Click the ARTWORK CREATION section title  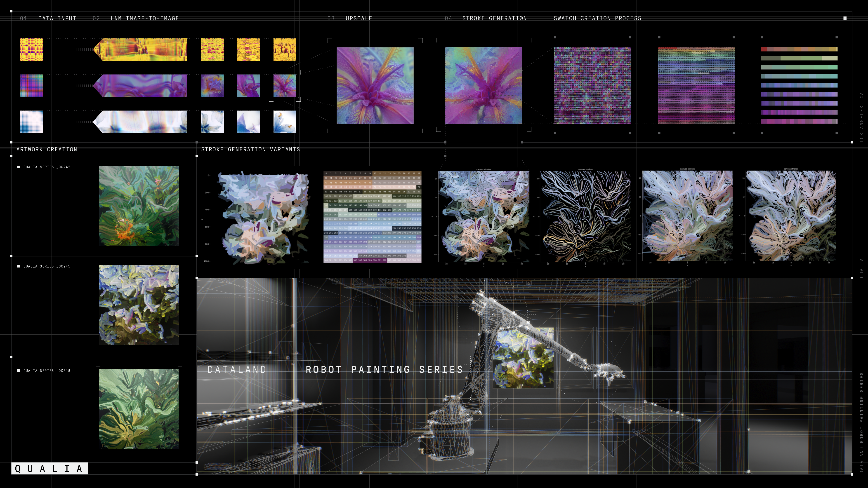coord(47,149)
